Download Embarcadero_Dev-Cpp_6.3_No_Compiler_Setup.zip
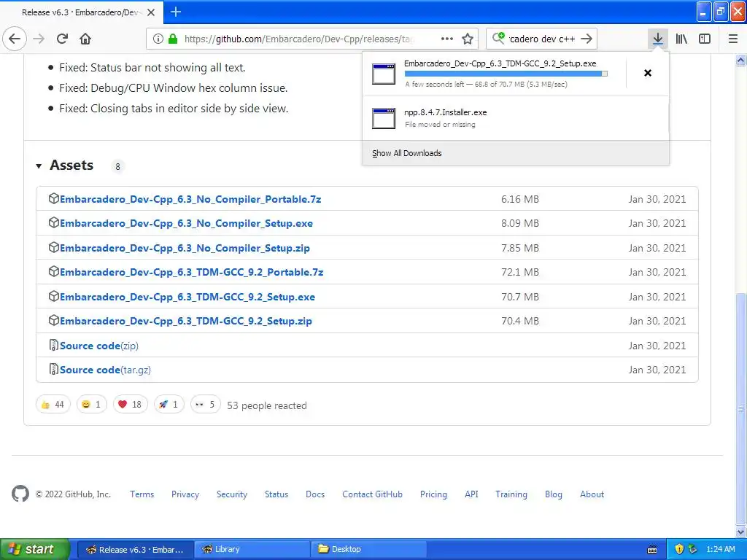 [185, 248]
